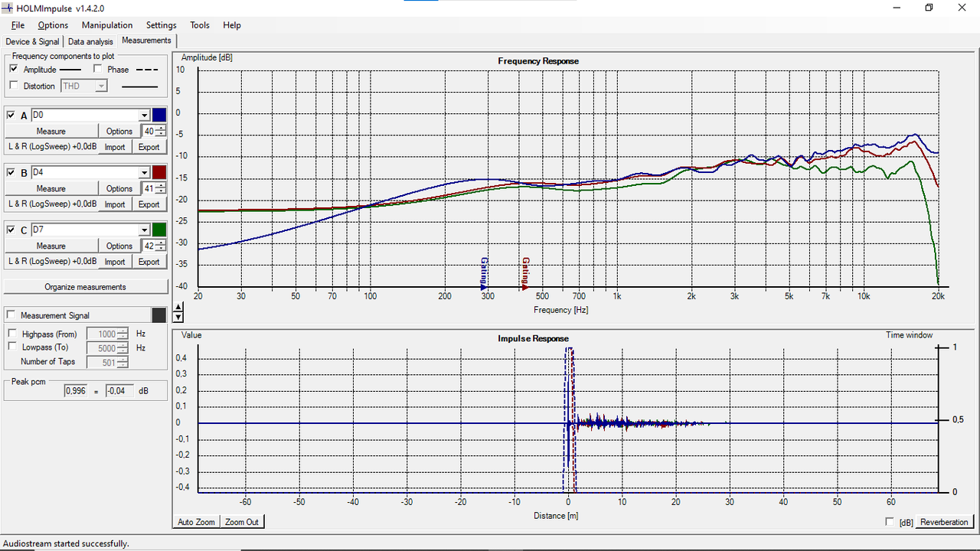The height and width of the screenshot is (551, 980).
Task: Toggle the [dB] checkbox near Reverberation
Action: (889, 522)
